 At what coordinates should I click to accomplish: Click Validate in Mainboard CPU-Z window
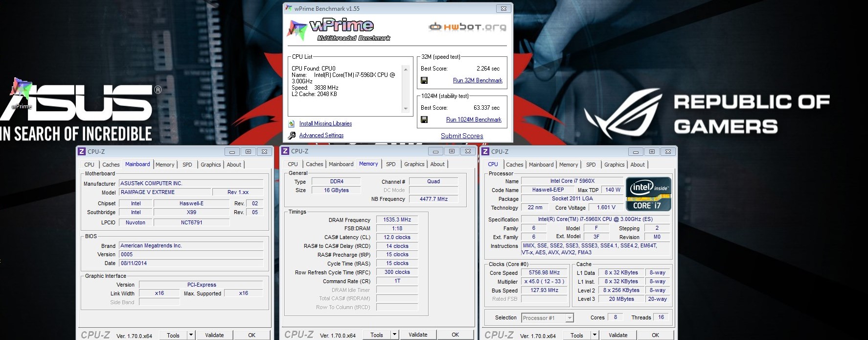click(x=214, y=335)
